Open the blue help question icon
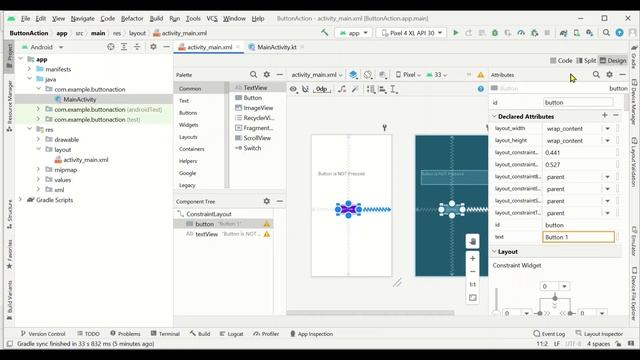640x360 pixels. (x=481, y=89)
